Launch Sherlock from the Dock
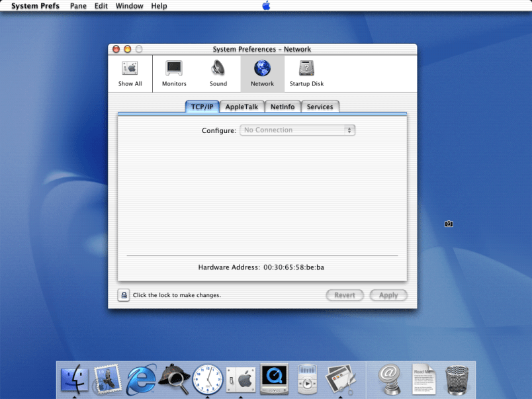 coord(175,379)
